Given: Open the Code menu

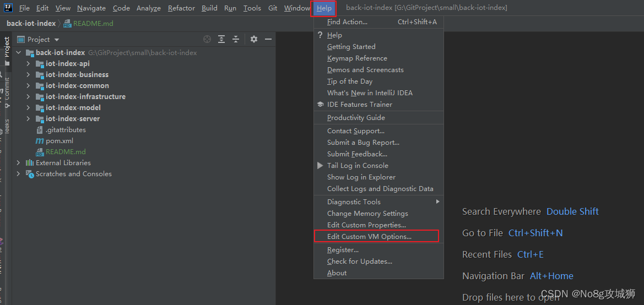Looking at the screenshot, I should pos(121,8).
